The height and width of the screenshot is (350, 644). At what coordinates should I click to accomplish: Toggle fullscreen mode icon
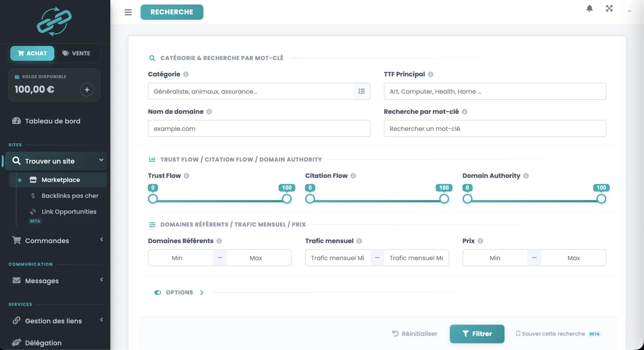[x=609, y=8]
